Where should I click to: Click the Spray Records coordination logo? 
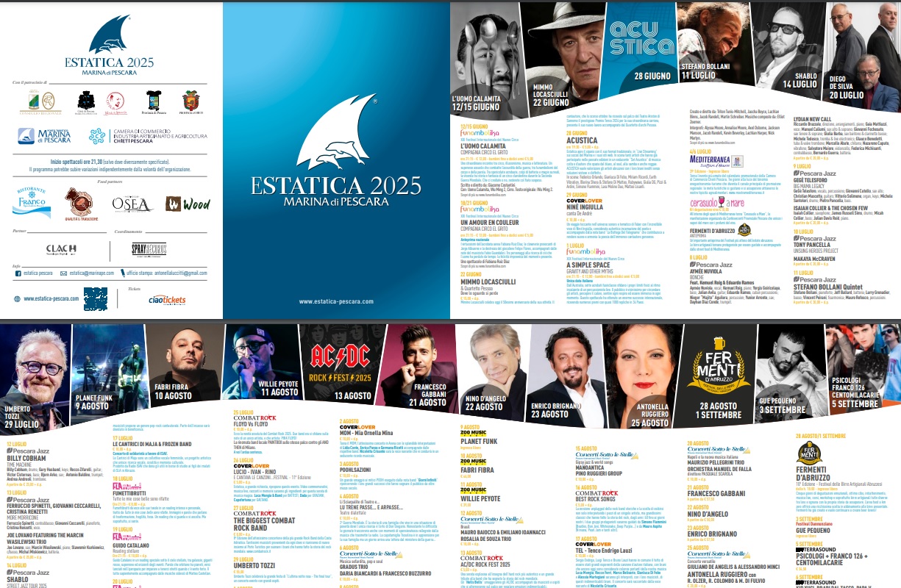click(x=149, y=249)
